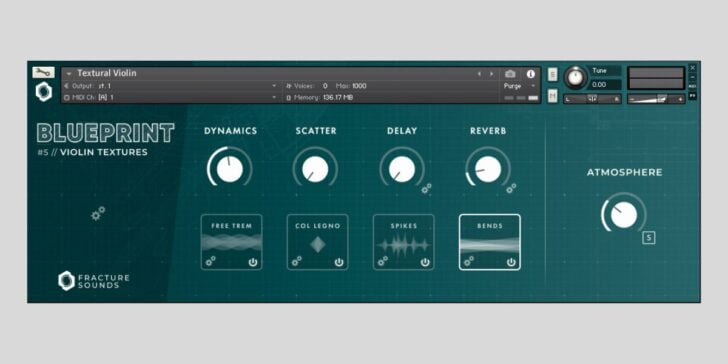Select the Free Trem texture tile

tap(231, 242)
